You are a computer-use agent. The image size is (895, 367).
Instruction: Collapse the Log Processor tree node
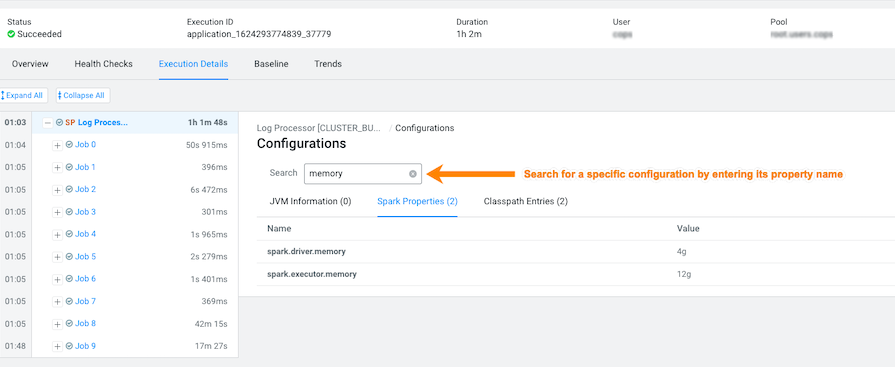[x=48, y=123]
